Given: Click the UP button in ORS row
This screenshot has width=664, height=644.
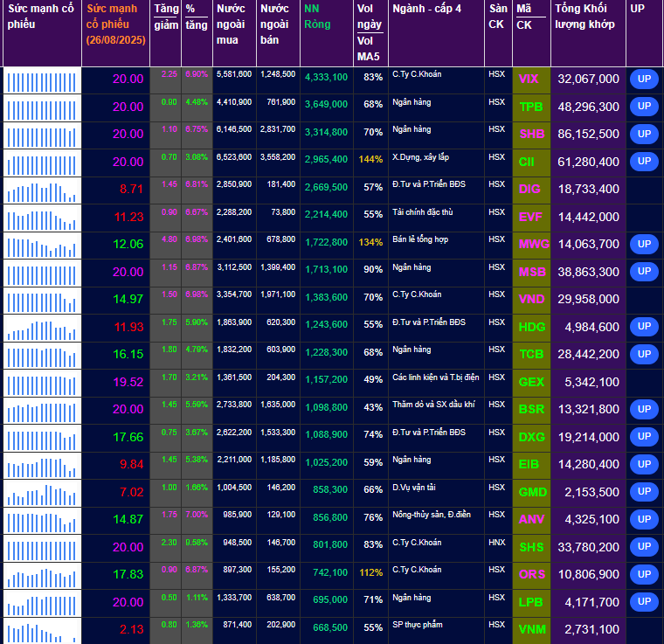Looking at the screenshot, I should tap(644, 574).
